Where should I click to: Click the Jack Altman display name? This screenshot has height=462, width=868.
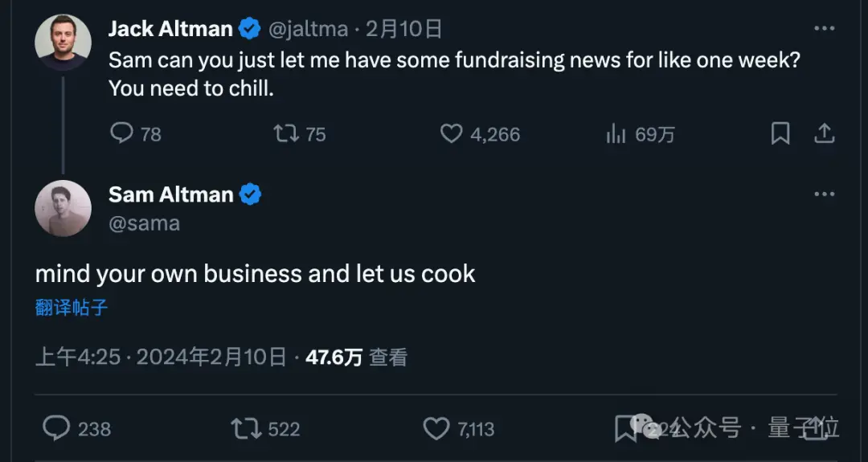click(x=170, y=29)
